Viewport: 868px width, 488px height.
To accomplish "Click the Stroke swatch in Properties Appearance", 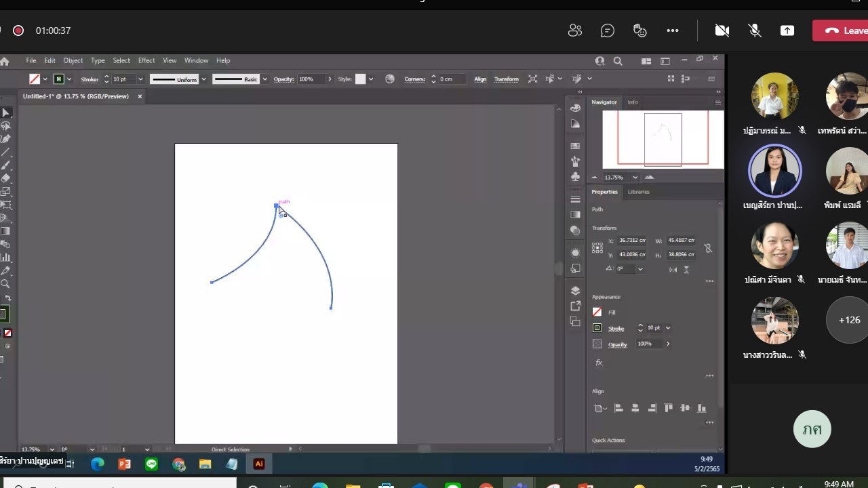I will [597, 328].
